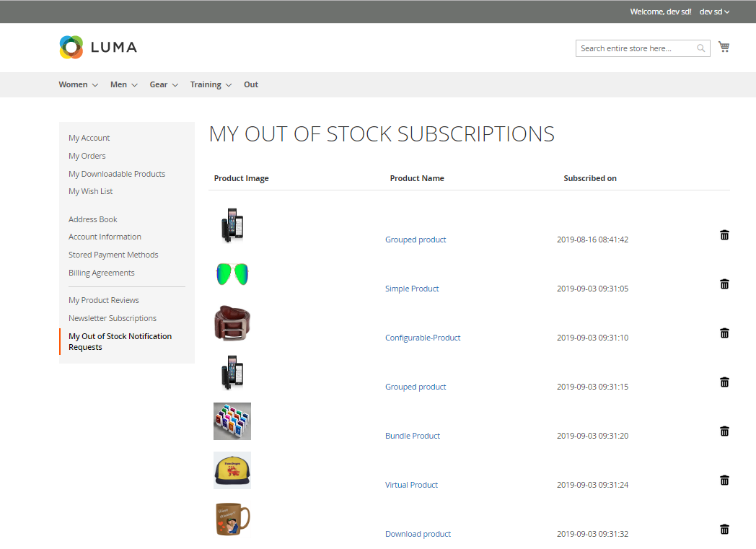The image size is (756, 549).
Task: Click the search magnifier icon
Action: (x=700, y=48)
